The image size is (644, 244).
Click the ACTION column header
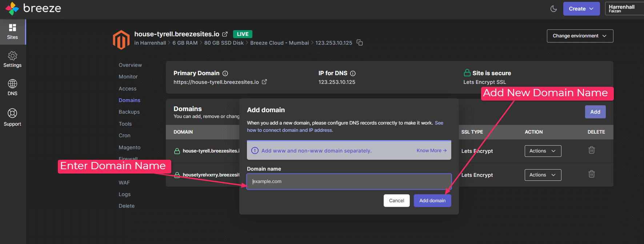[x=534, y=132]
